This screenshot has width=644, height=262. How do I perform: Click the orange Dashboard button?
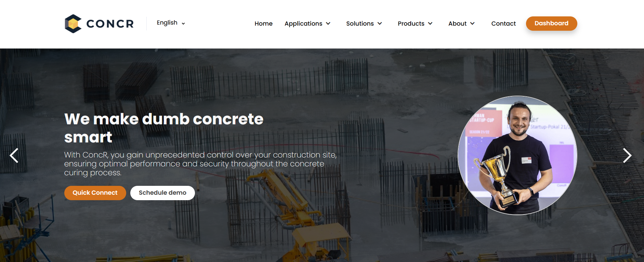[x=551, y=24]
